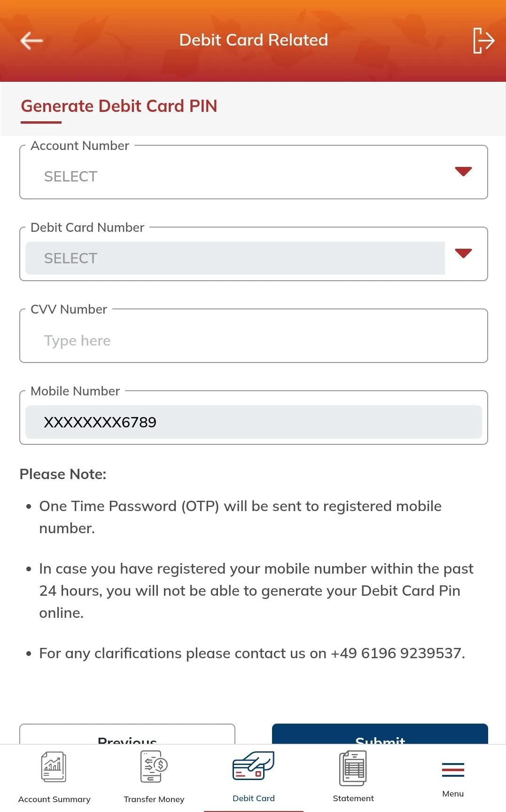Select the Debit Card icon
This screenshot has height=812, width=506.
[x=254, y=766]
